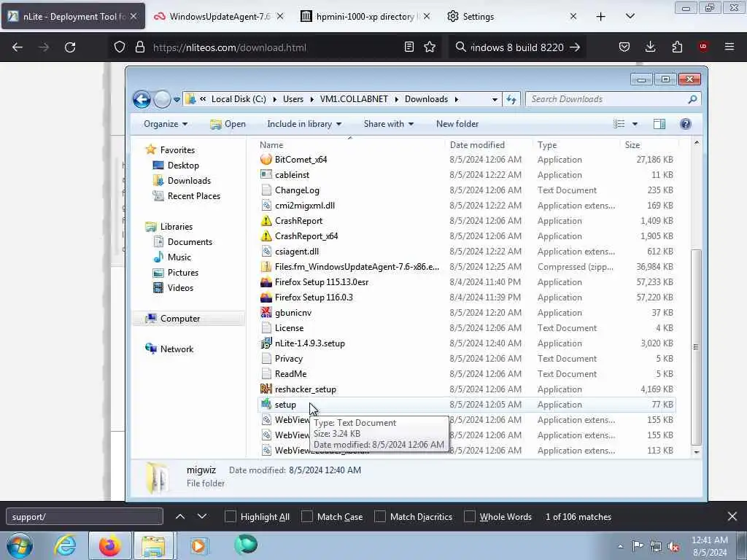747x560 pixels.
Task: Open Desktop in Favorites
Action: 183,166
